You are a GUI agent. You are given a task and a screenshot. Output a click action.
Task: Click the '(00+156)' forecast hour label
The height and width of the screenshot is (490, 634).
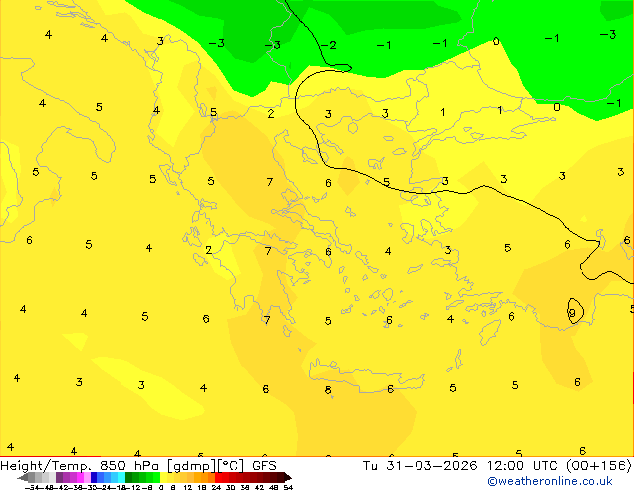point(599,466)
